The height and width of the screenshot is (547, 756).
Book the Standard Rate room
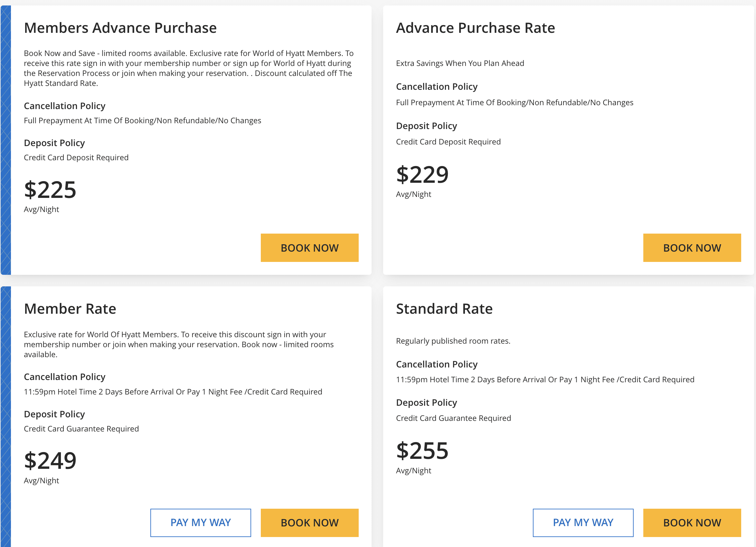(692, 523)
